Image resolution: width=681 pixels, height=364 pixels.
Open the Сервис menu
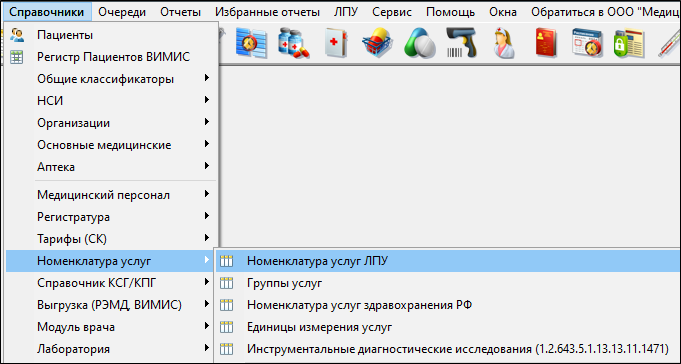392,12
